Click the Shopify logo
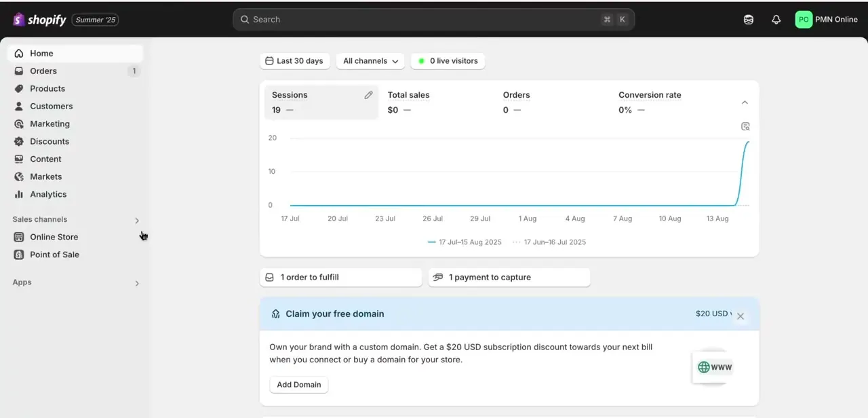Viewport: 868px width, 418px height. coord(40,20)
